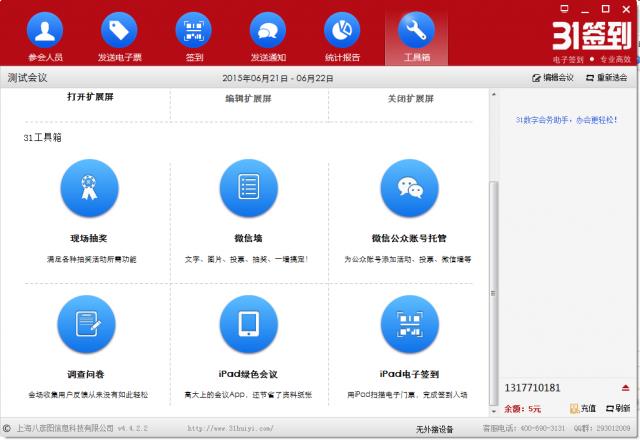Viewport: 640px width, 440px height.
Task: Open the 调查问卷 survey tool icon
Action: [87, 324]
